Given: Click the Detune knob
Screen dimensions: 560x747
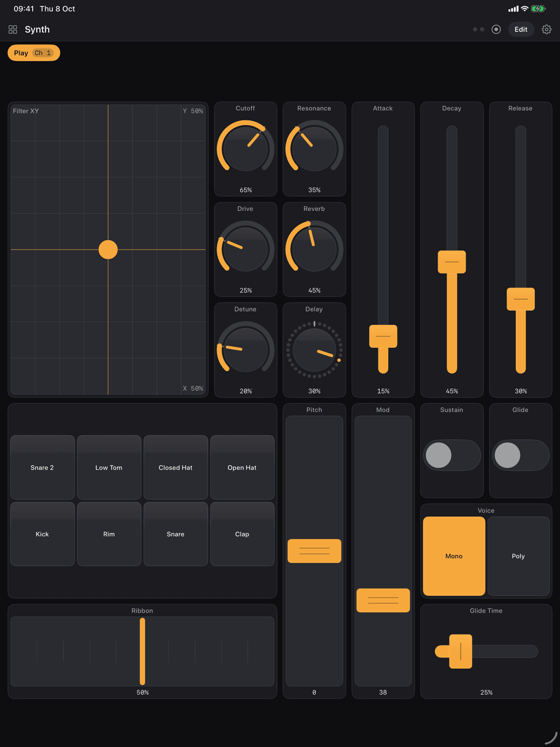Looking at the screenshot, I should point(245,350).
